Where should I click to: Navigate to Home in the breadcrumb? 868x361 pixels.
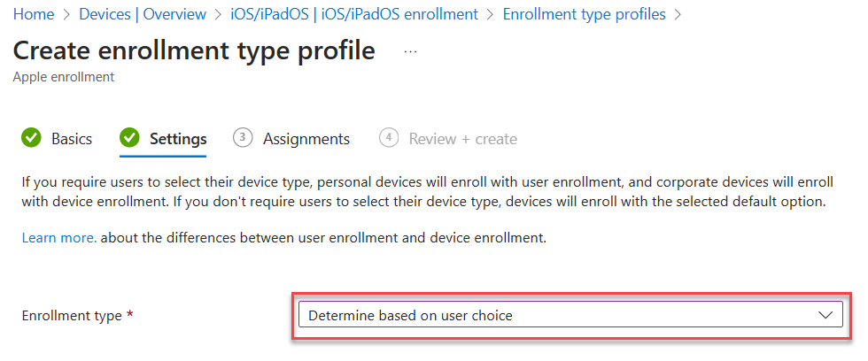[x=34, y=14]
